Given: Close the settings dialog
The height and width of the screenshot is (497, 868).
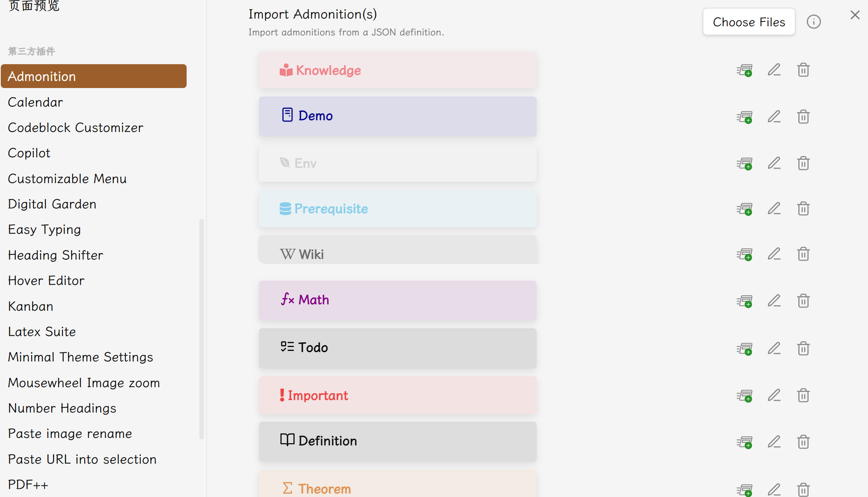Looking at the screenshot, I should (855, 15).
